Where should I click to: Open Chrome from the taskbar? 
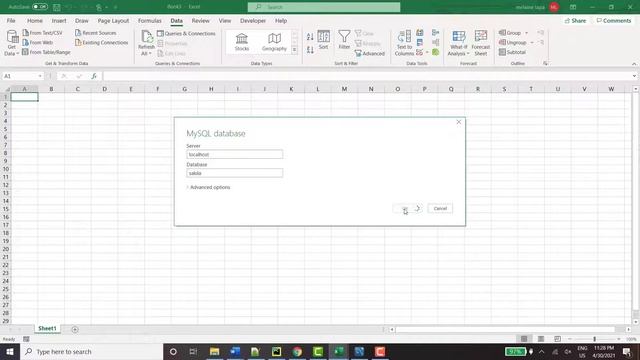click(x=297, y=351)
